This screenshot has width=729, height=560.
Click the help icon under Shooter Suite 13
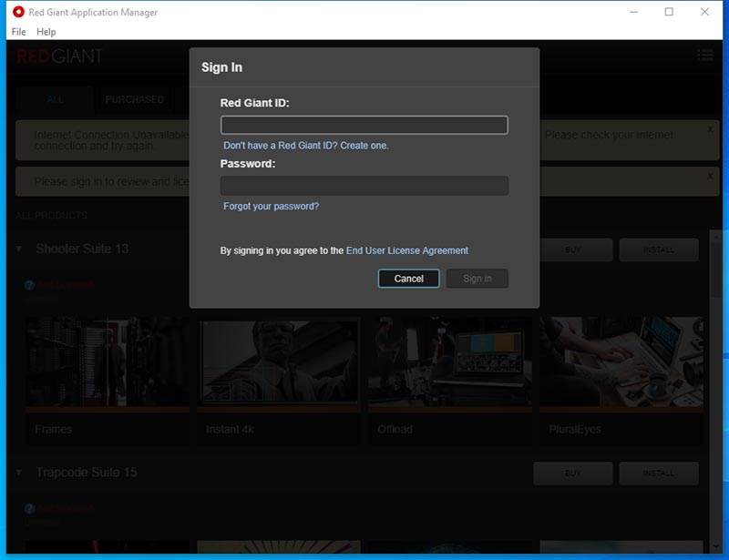click(x=30, y=285)
